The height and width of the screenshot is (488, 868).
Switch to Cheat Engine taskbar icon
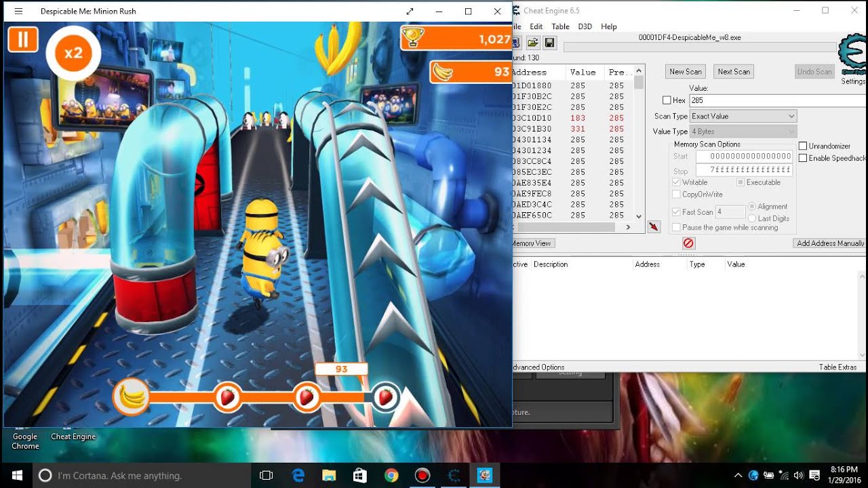pyautogui.click(x=454, y=475)
